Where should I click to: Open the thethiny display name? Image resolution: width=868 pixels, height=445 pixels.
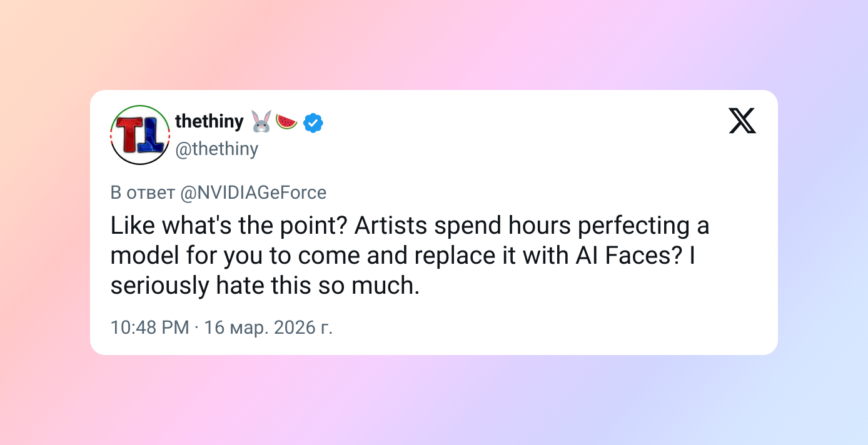tap(209, 121)
